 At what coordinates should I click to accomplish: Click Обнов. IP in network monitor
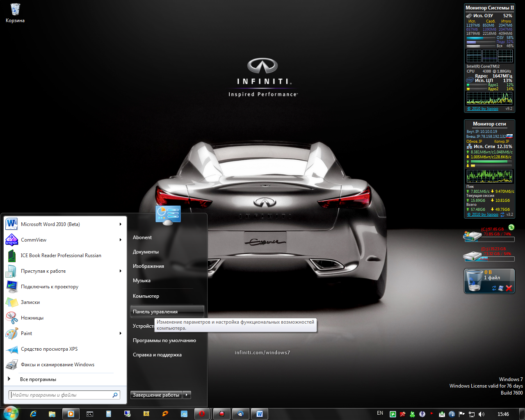[474, 142]
